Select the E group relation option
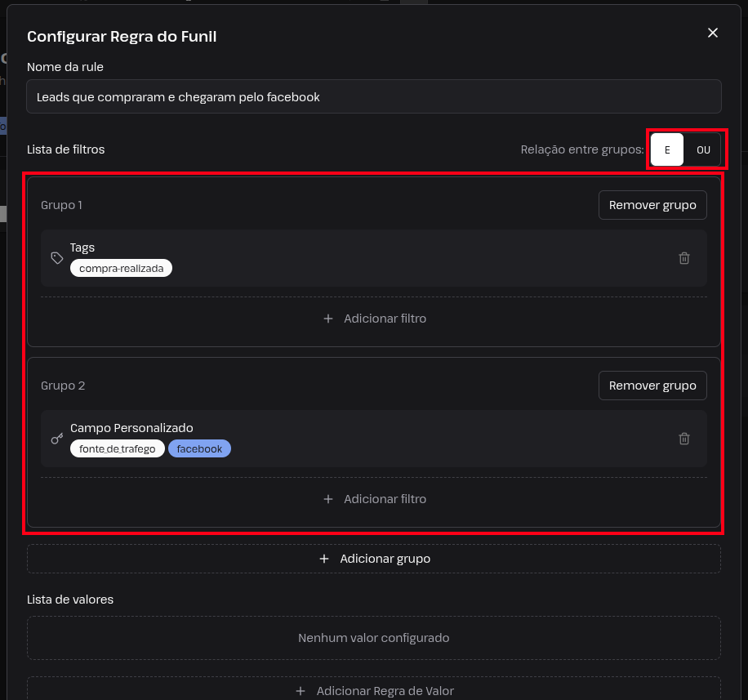This screenshot has height=700, width=748. click(x=666, y=149)
